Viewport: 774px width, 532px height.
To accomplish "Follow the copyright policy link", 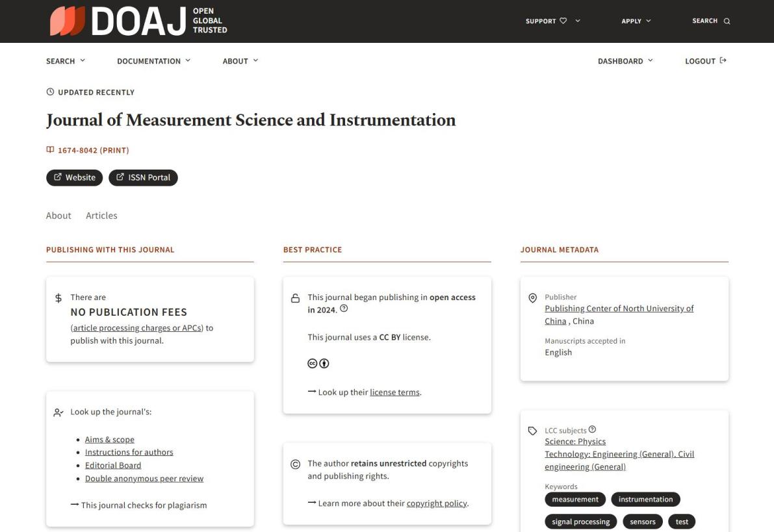I will 437,503.
